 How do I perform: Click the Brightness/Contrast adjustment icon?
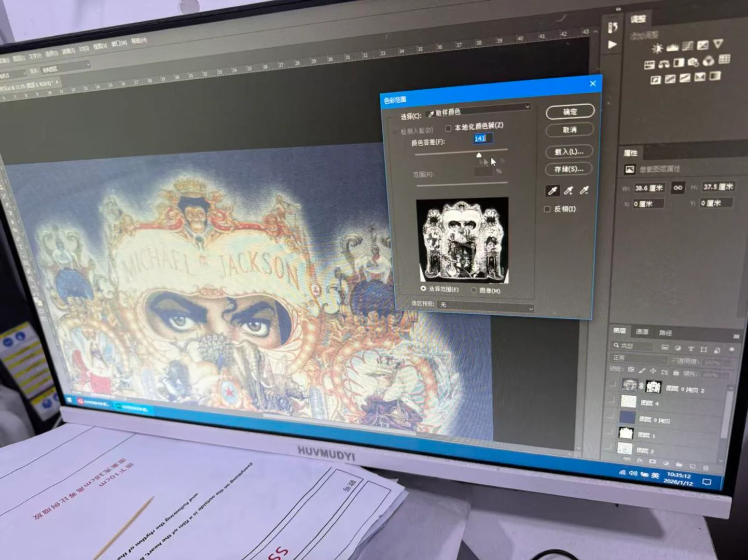click(657, 48)
